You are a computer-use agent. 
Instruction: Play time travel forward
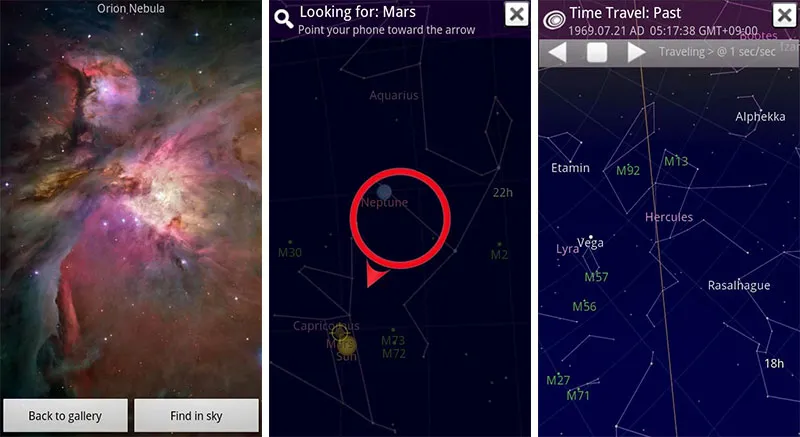tap(636, 52)
